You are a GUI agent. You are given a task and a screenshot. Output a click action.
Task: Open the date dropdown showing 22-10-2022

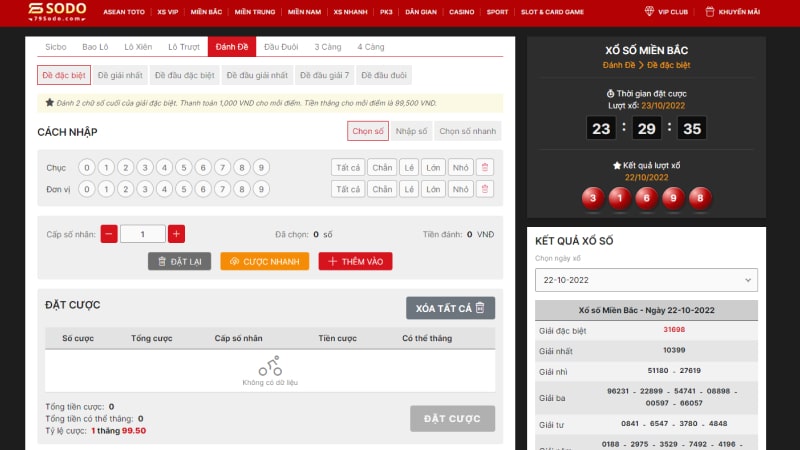(x=646, y=280)
